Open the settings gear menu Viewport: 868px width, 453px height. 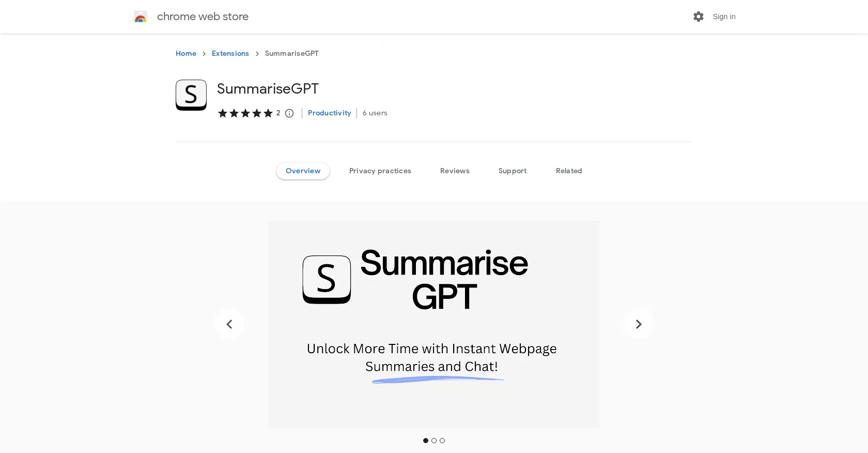pos(698,16)
